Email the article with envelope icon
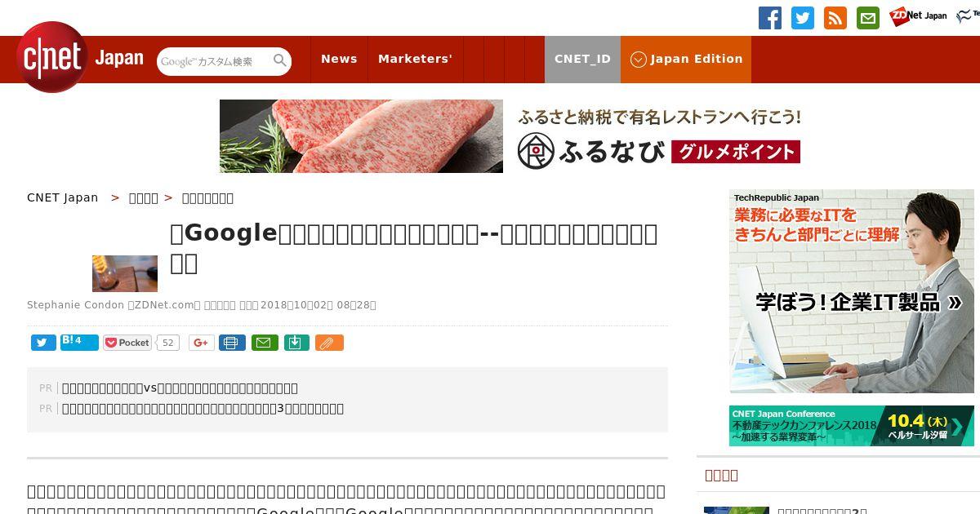This screenshot has width=980, height=514. pos(264,343)
